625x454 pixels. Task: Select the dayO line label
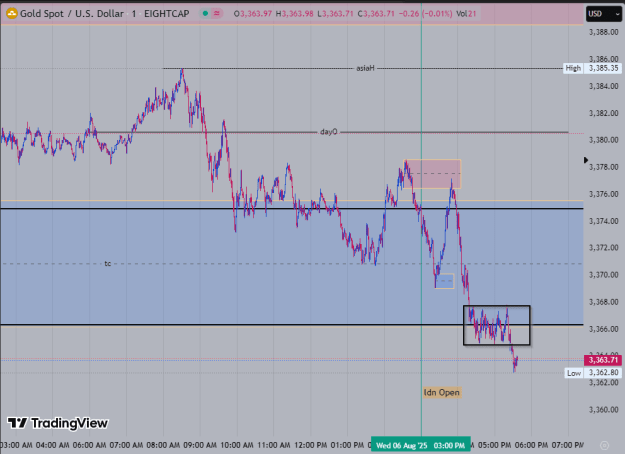pos(329,132)
